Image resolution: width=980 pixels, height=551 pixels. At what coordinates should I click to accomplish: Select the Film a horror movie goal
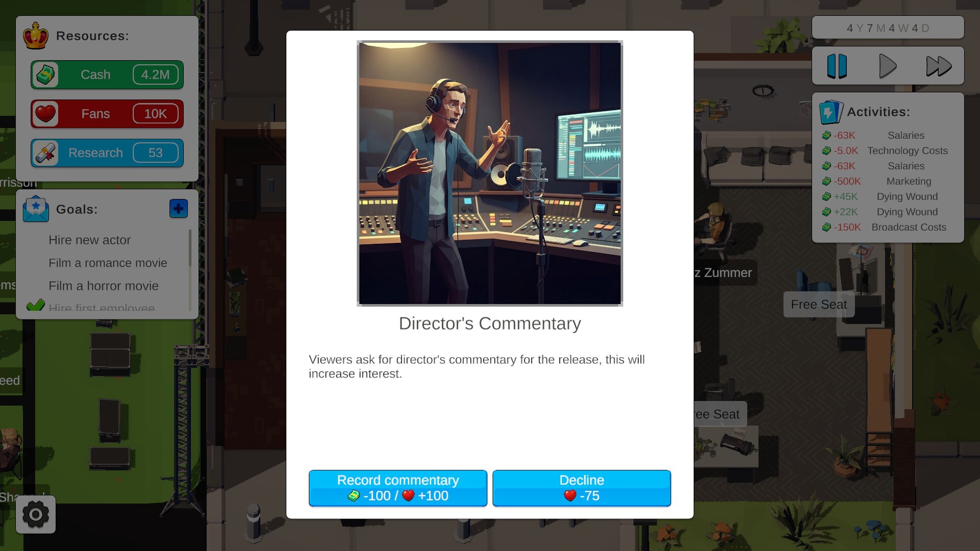point(104,286)
